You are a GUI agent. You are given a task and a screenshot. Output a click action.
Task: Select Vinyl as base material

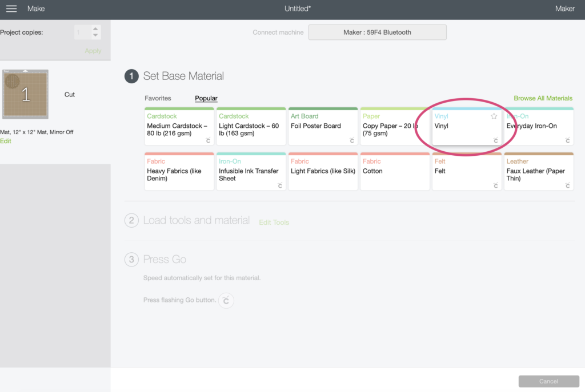[x=467, y=126]
